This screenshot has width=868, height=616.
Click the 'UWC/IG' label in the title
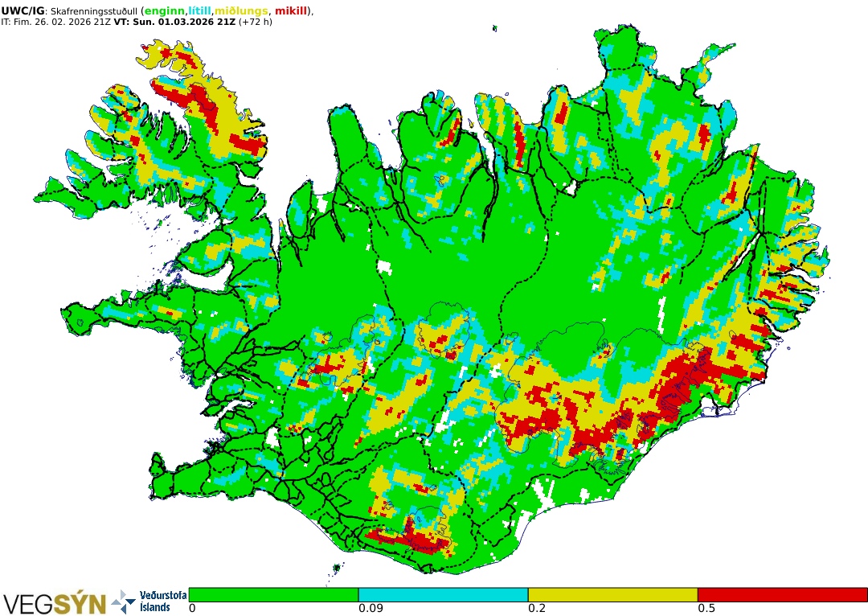click(x=23, y=11)
